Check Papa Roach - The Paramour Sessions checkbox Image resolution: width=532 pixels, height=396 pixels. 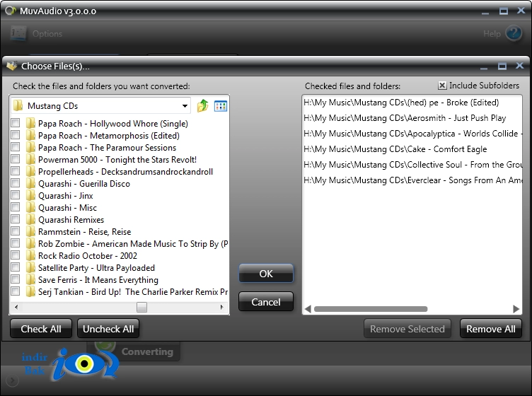tap(16, 147)
